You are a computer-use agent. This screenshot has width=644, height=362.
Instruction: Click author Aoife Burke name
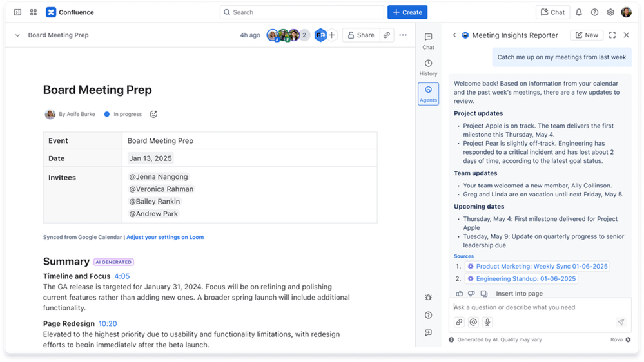[x=80, y=114]
